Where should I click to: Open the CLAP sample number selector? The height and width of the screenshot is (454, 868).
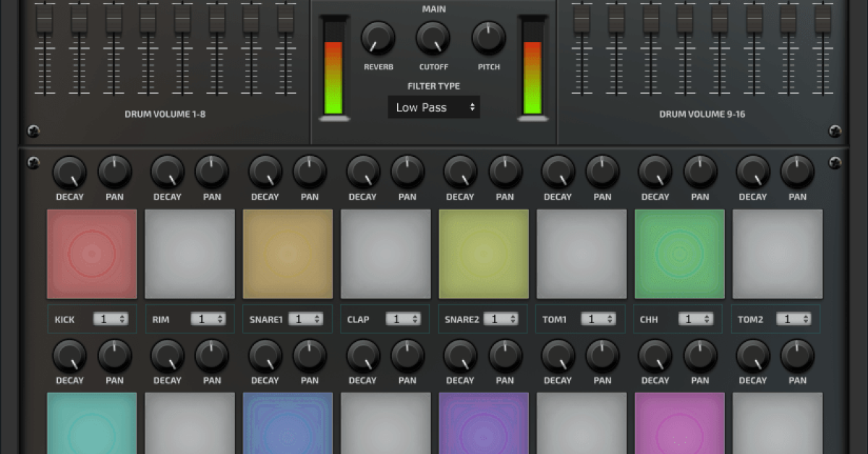403,319
